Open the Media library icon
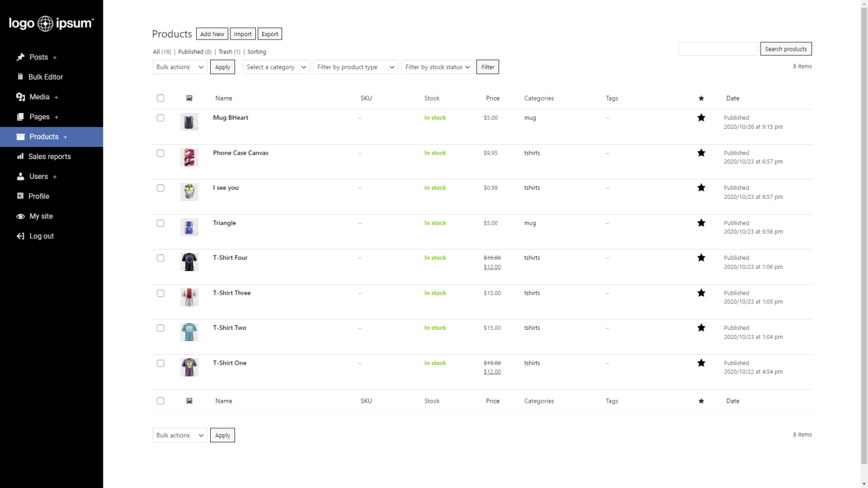Image resolution: width=868 pixels, height=488 pixels. (21, 97)
